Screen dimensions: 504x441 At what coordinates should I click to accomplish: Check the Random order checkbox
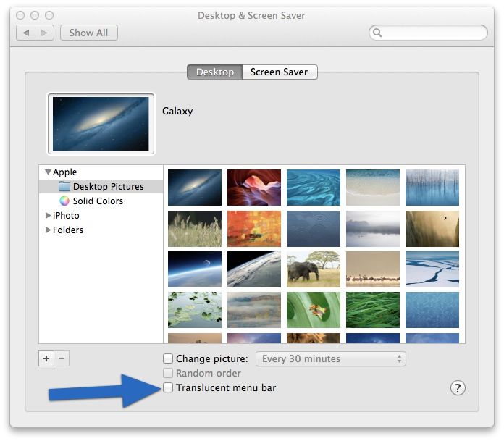[168, 374]
